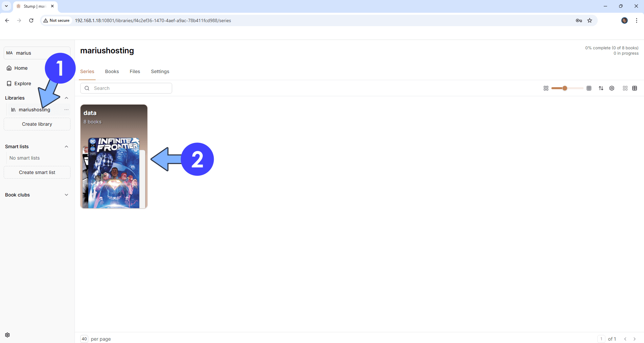This screenshot has width=644, height=343.
Task: Open mariushosting library options ellipsis
Action: pos(66,110)
